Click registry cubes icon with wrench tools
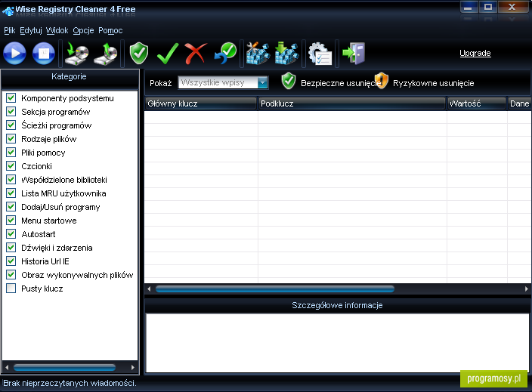 click(x=258, y=53)
